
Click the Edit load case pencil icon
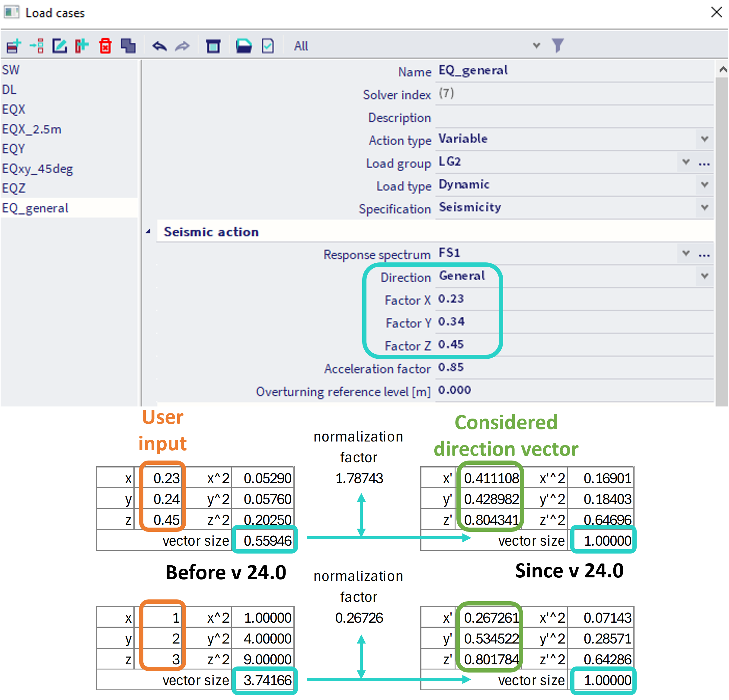coord(59,46)
